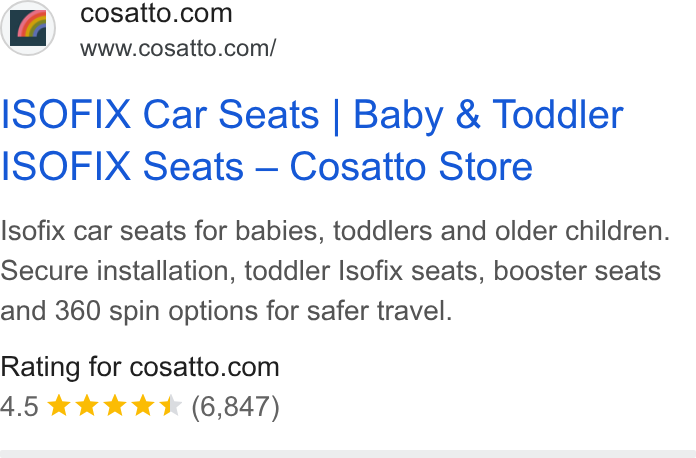Click the Cosatto rainbow favicon
Screen dimensions: 696x458
pyautogui.click(x=28, y=28)
